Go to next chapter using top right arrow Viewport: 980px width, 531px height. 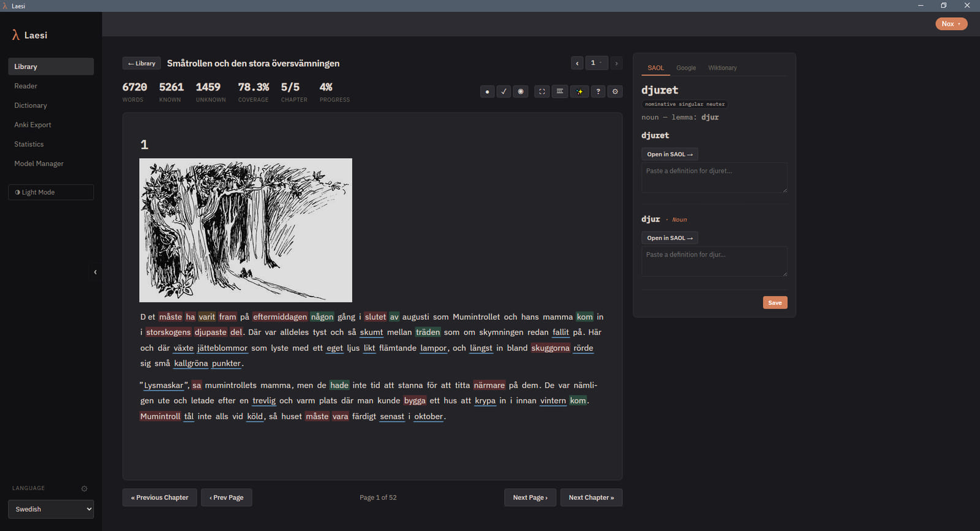[616, 63]
